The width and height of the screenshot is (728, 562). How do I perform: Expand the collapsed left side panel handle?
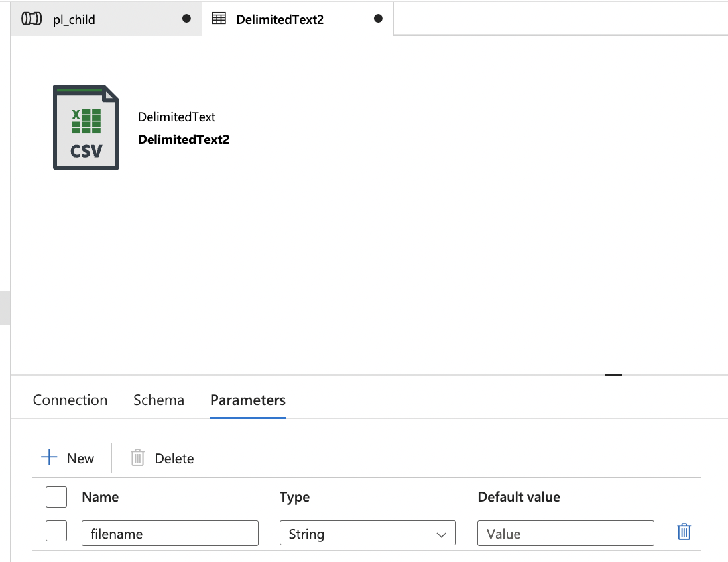coord(5,307)
